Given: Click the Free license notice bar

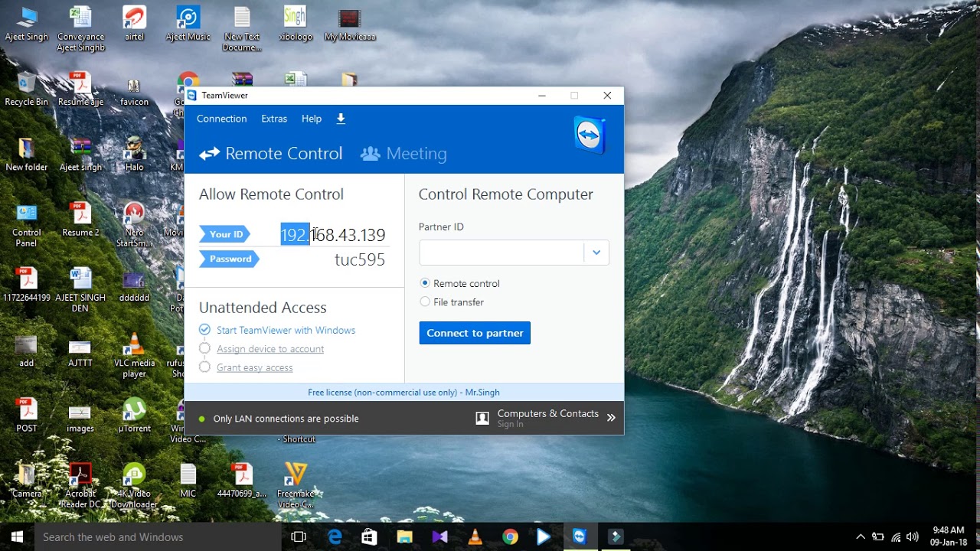Looking at the screenshot, I should 404,392.
